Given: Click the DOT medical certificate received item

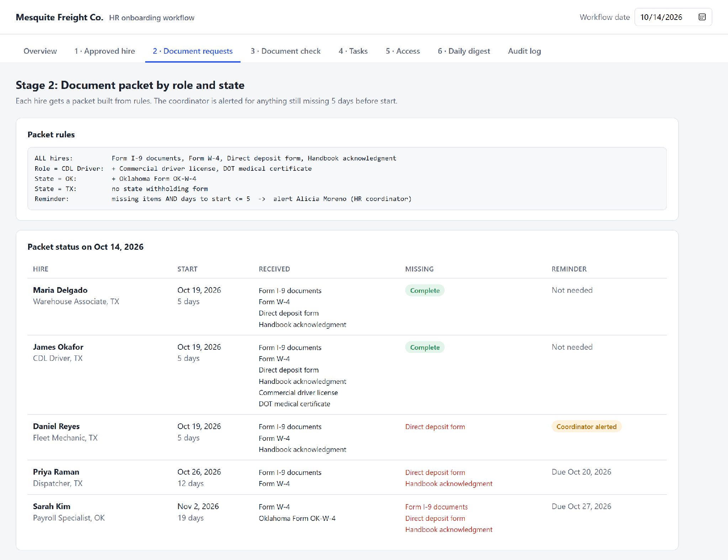Looking at the screenshot, I should tap(294, 404).
